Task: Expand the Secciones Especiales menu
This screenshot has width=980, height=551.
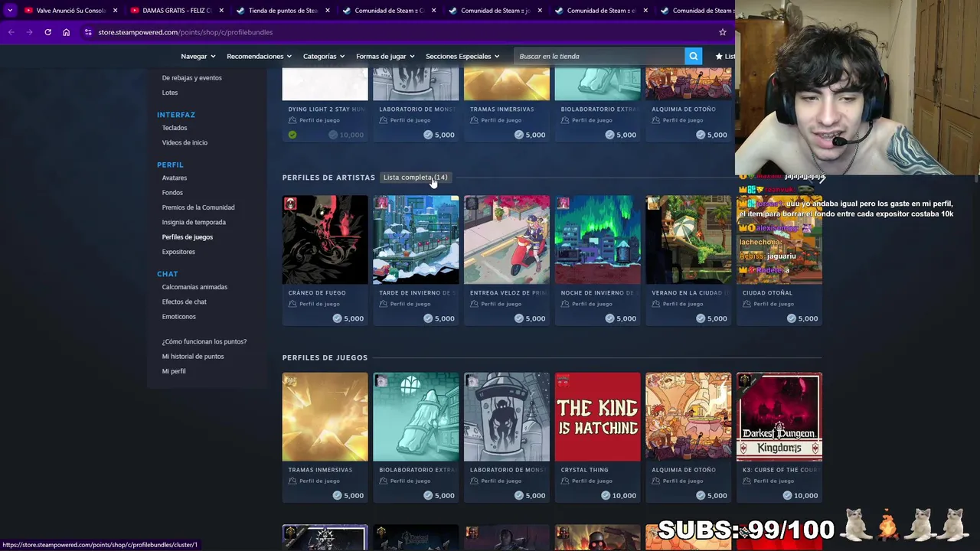Action: 462,56
